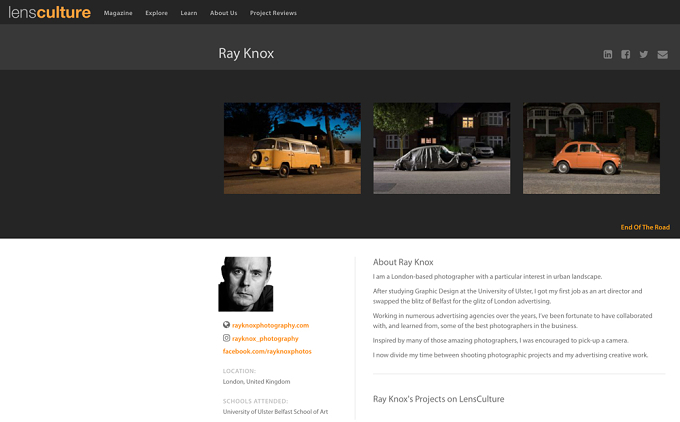The height and width of the screenshot is (422, 680).
Task: Share profile via Twitter icon
Action: [x=644, y=54]
